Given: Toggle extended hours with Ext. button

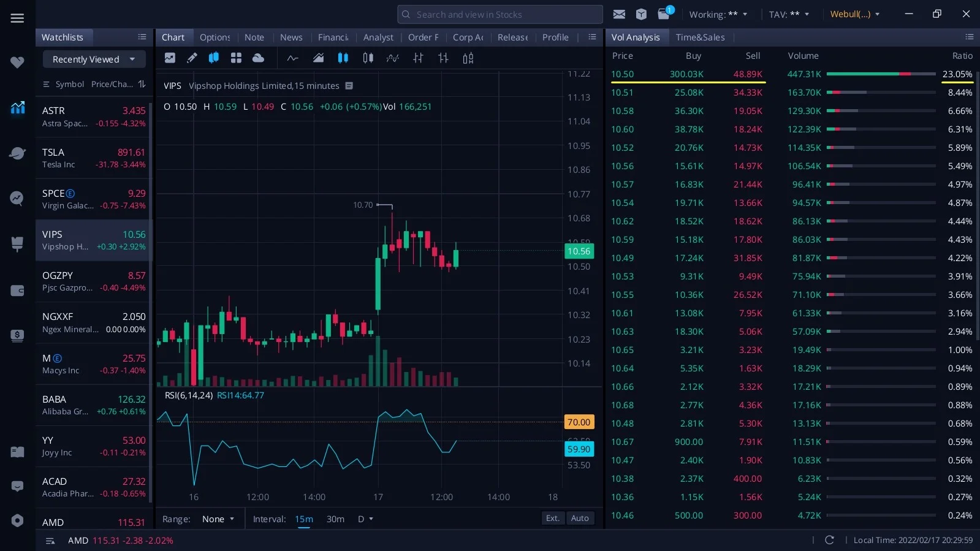Looking at the screenshot, I should tap(553, 518).
